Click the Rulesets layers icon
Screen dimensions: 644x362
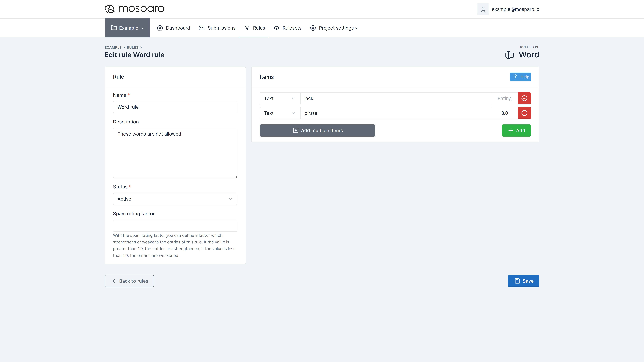[276, 28]
